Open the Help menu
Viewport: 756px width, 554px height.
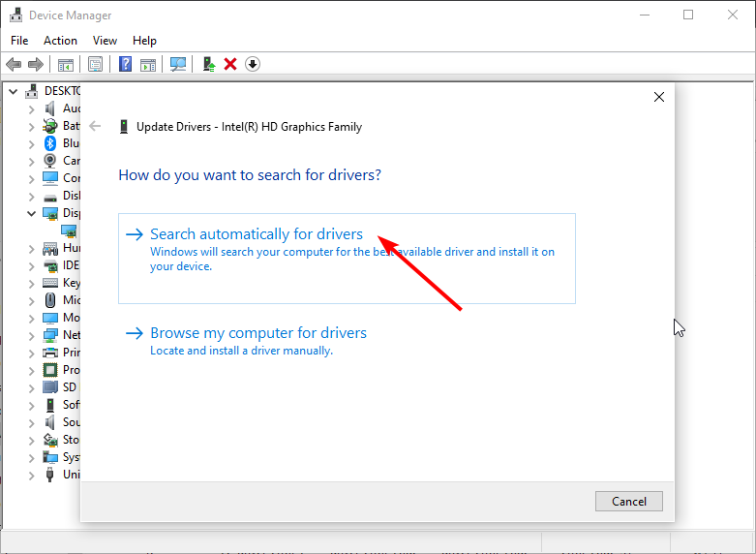coord(144,41)
